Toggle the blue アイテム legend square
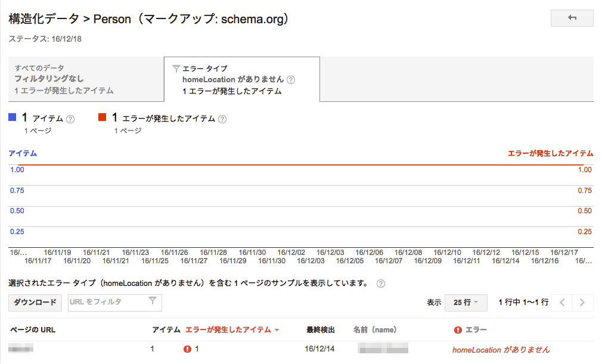 tap(12, 117)
